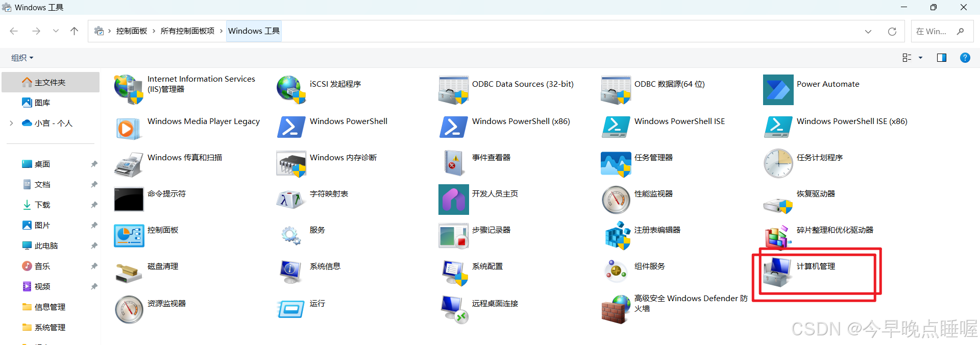
Task: Launch 运行 icon
Action: pos(291,309)
